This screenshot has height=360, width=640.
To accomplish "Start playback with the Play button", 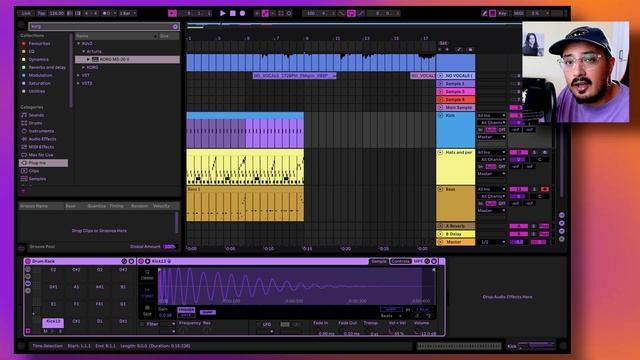I will click(x=222, y=13).
